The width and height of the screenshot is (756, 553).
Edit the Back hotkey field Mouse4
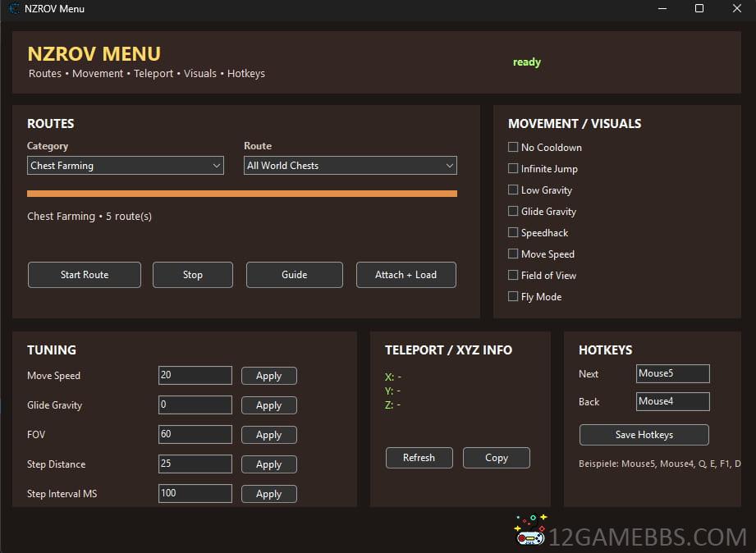(x=672, y=401)
